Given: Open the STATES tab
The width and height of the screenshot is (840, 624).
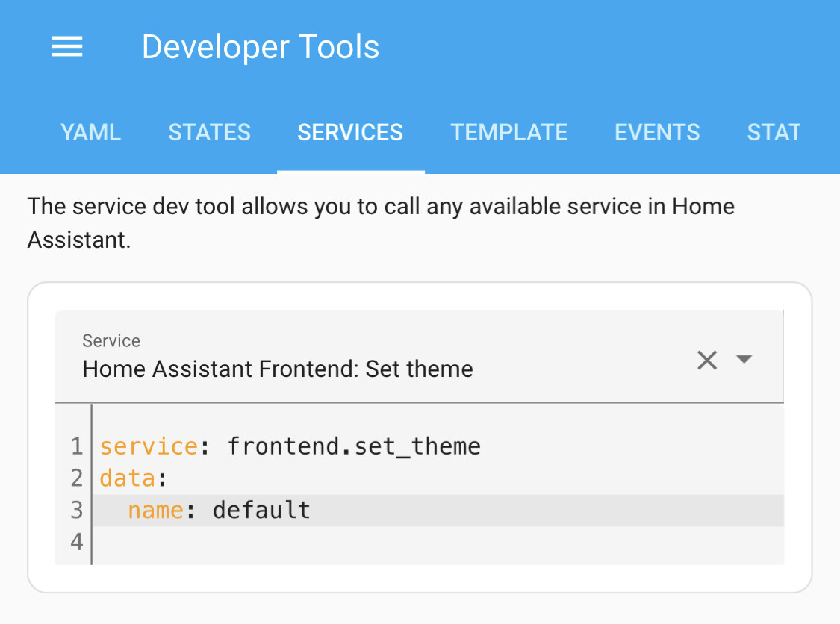Looking at the screenshot, I should click(209, 132).
